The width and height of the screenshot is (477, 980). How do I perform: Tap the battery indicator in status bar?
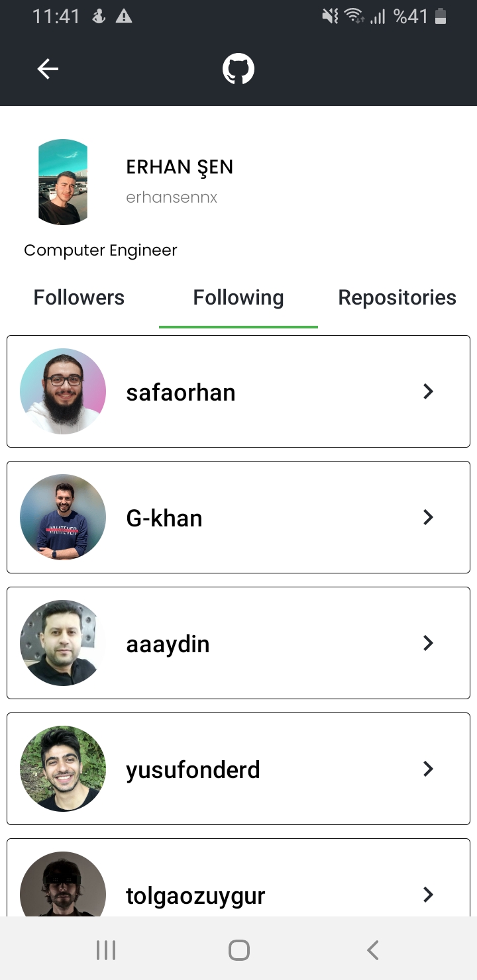click(441, 16)
